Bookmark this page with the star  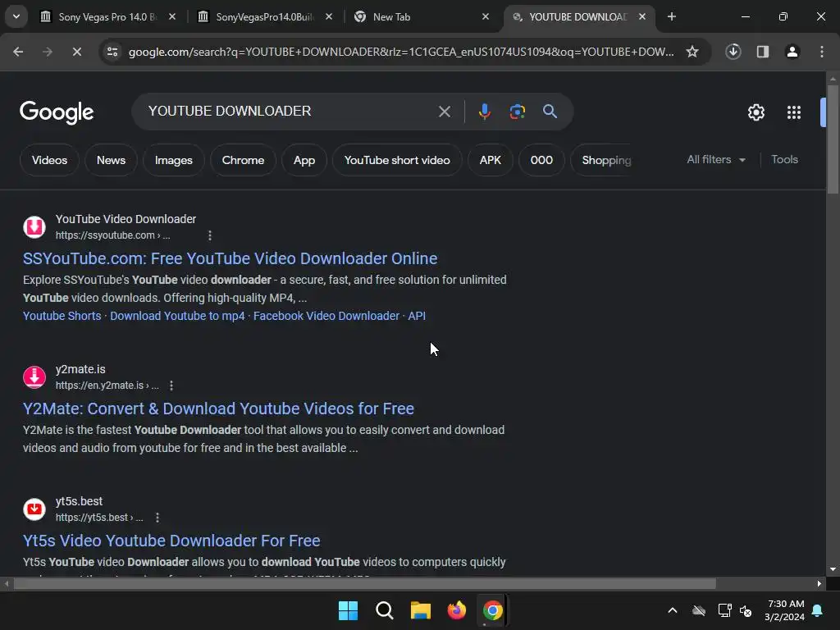pos(692,52)
